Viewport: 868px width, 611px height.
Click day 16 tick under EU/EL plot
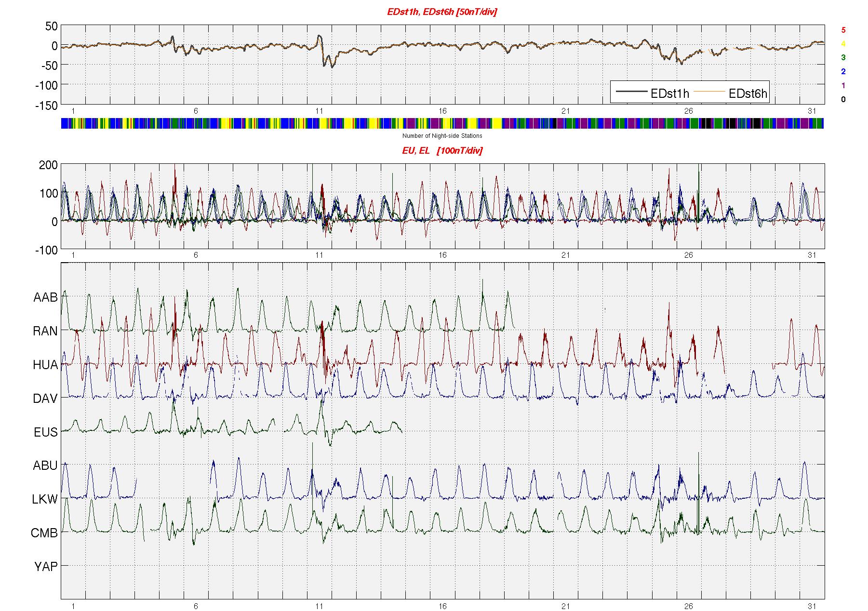[442, 255]
